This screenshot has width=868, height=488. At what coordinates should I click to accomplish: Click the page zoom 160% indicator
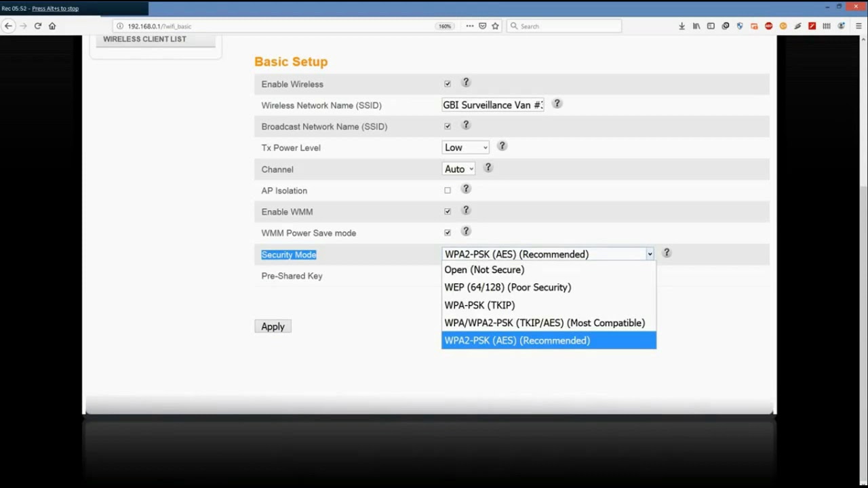pos(445,26)
